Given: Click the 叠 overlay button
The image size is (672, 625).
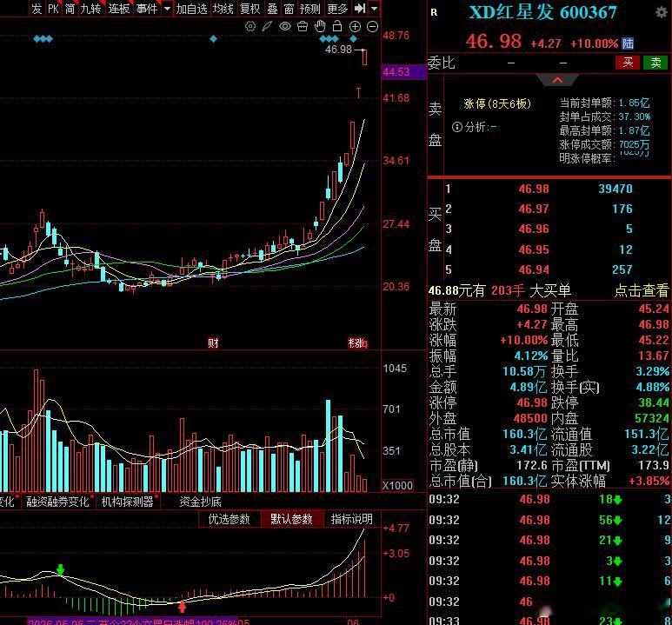Looking at the screenshot, I should point(273,9).
